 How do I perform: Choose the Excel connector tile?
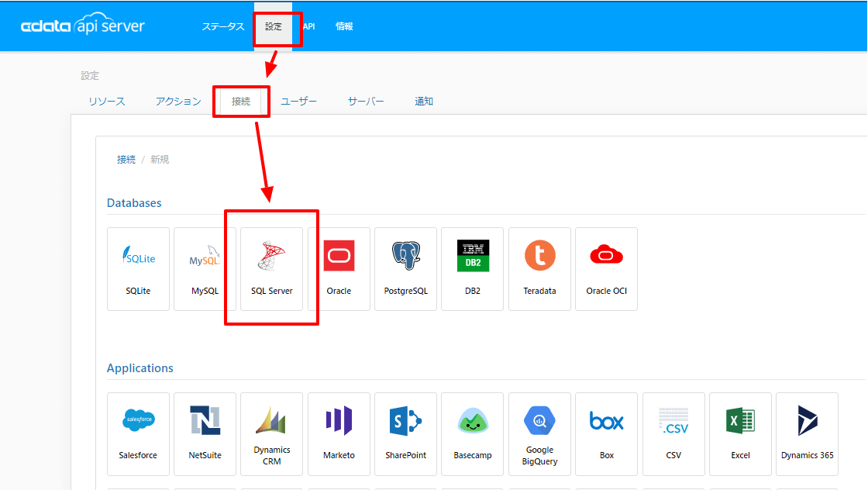[741, 434]
